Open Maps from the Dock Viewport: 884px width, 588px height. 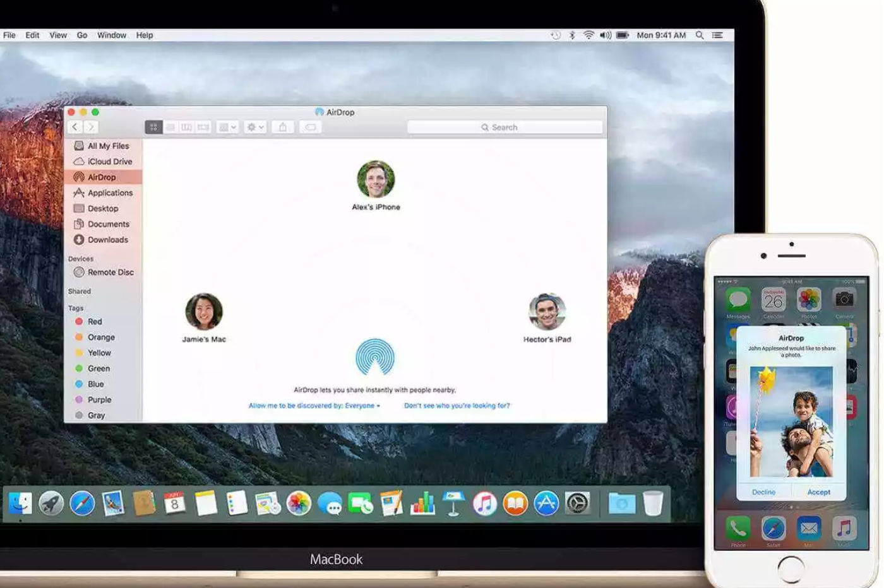click(268, 503)
